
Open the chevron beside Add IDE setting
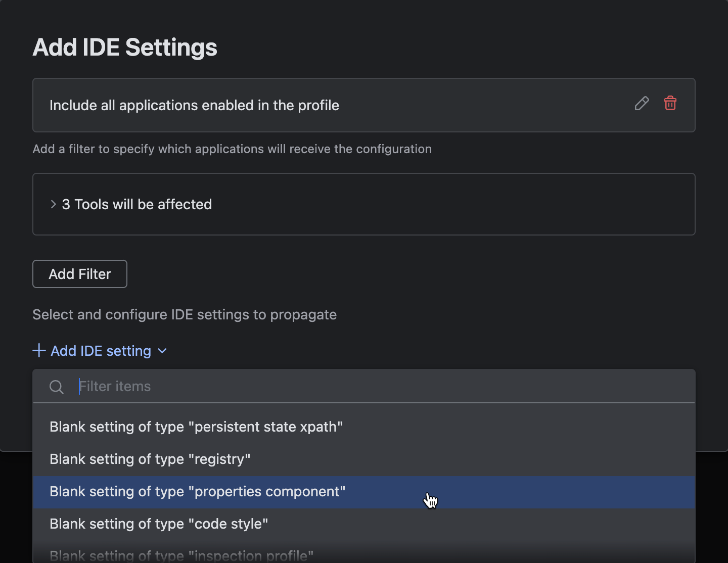[162, 350]
